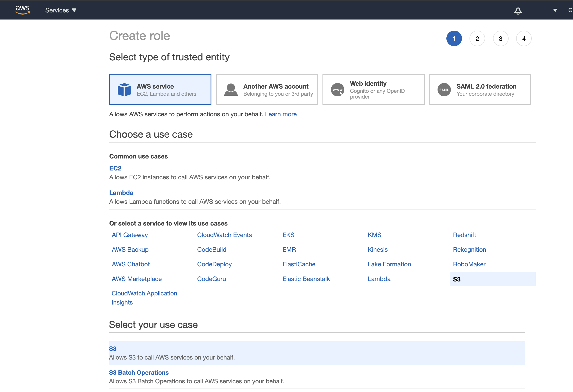Go to step 2 of the wizard
This screenshot has width=573, height=392.
coord(477,38)
